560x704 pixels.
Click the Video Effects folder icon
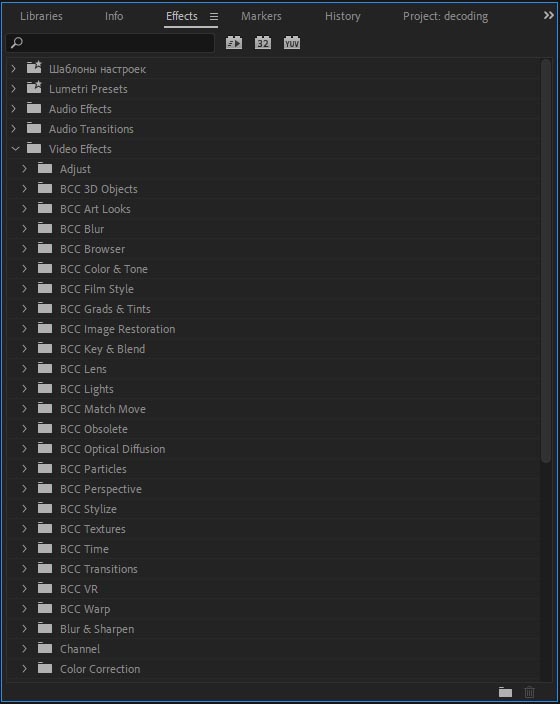pyautogui.click(x=34, y=148)
